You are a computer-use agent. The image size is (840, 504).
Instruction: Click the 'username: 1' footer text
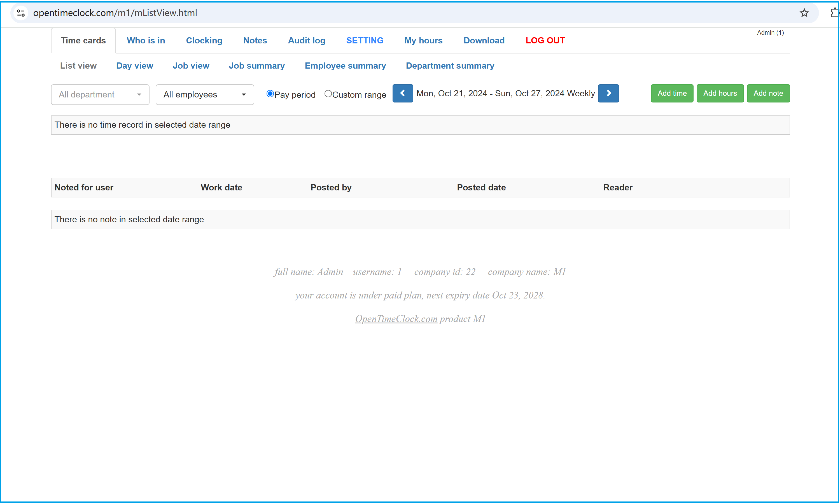[377, 272]
